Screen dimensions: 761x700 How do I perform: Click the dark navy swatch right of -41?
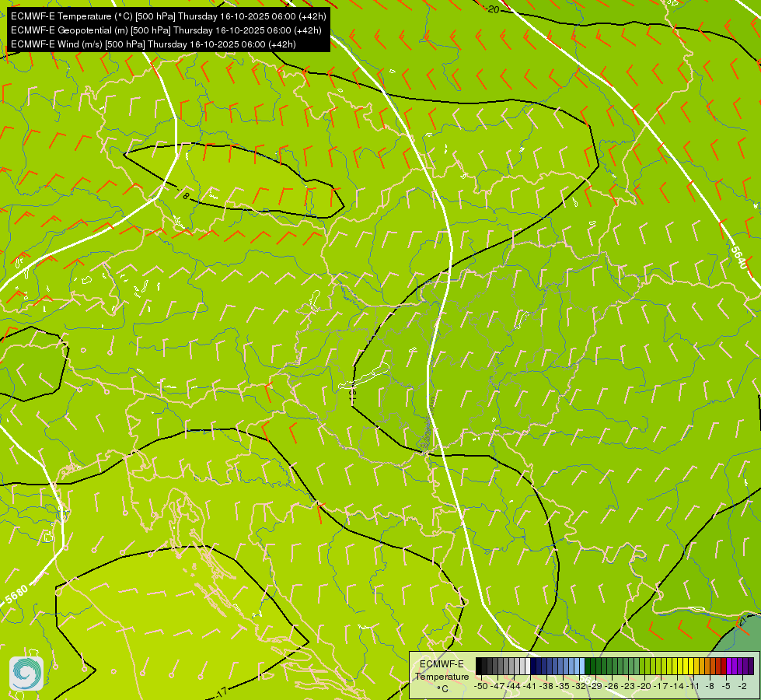533,666
